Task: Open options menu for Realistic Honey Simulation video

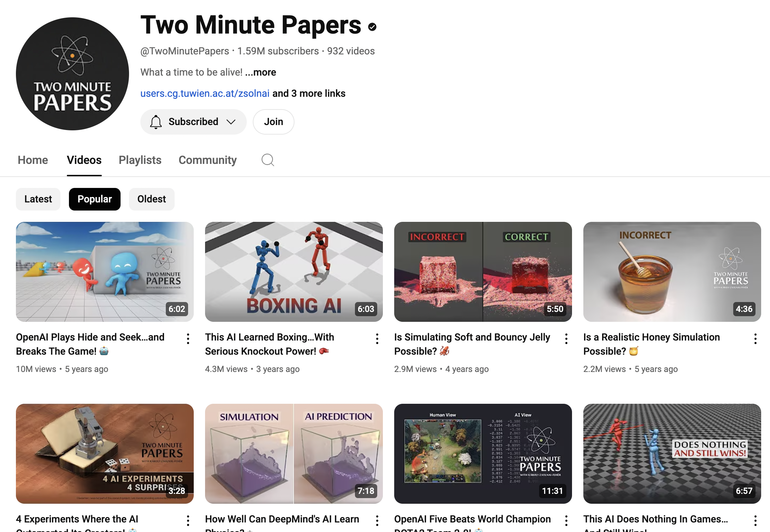Action: coord(756,339)
